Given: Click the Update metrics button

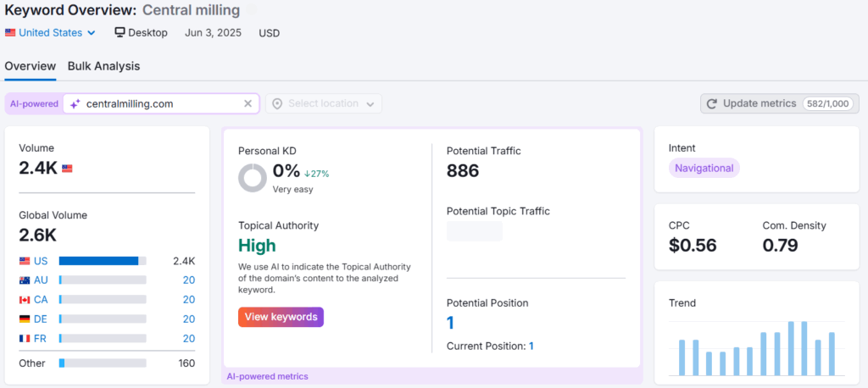Looking at the screenshot, I should [x=780, y=103].
